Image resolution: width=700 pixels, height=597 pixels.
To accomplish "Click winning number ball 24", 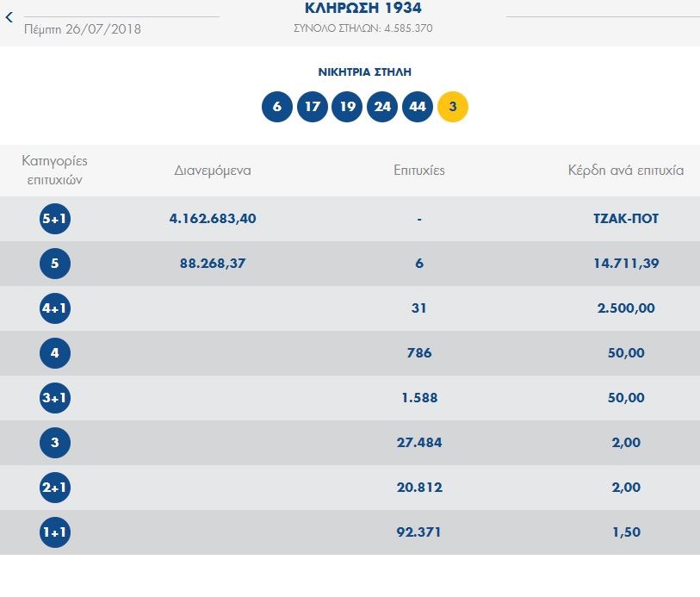I will [x=381, y=107].
